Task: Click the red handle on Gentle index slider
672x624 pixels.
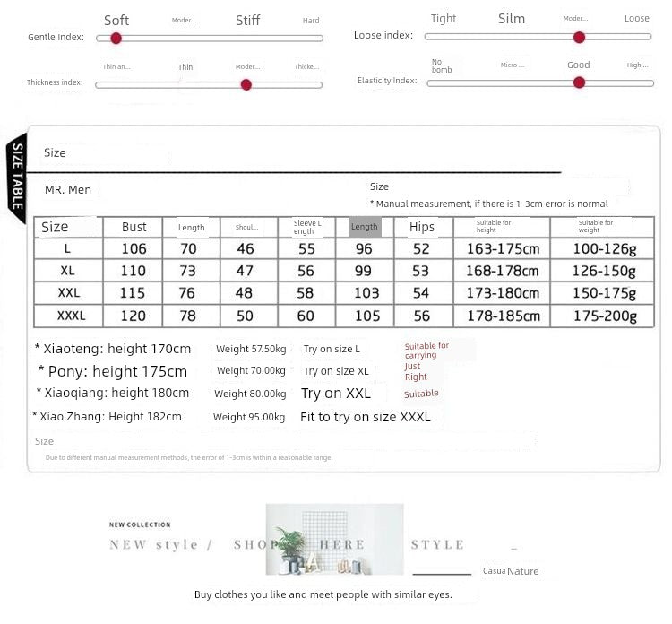Action: click(x=116, y=38)
